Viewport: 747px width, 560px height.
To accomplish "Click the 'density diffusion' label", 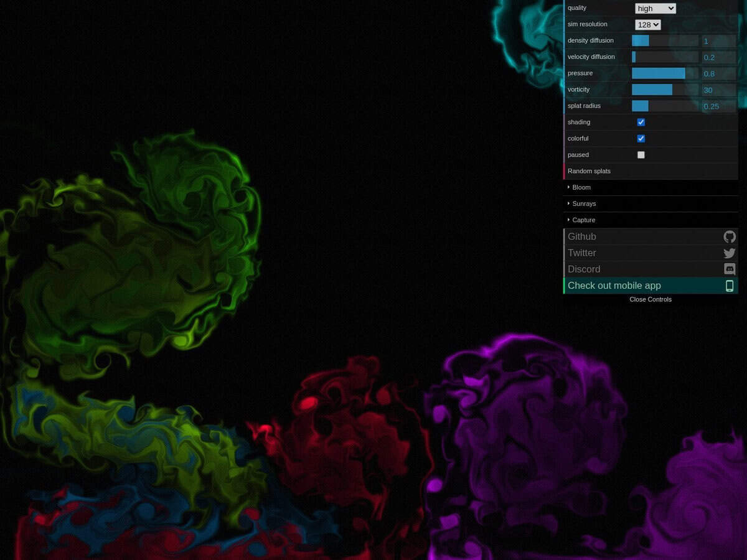I will [590, 40].
